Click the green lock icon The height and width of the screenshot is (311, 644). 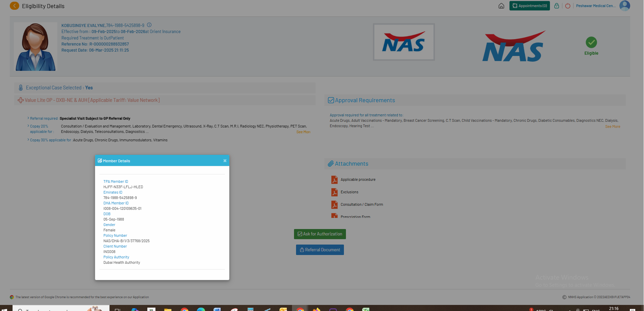point(557,6)
